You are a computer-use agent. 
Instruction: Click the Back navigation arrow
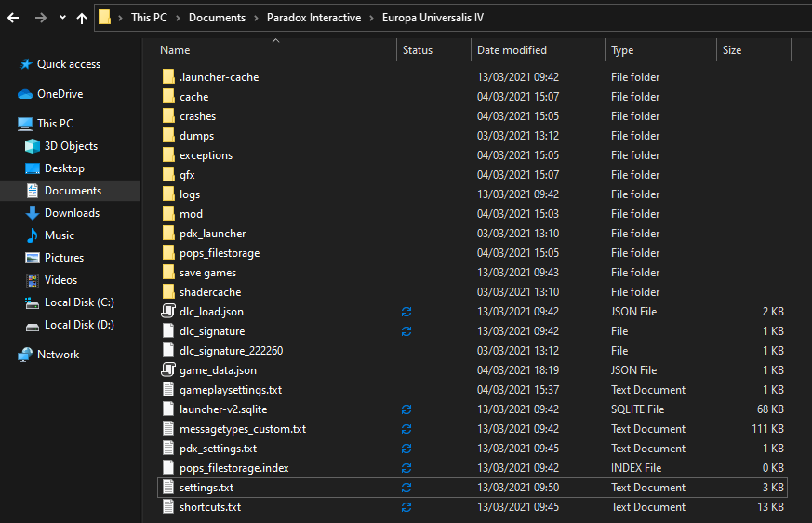coord(13,18)
